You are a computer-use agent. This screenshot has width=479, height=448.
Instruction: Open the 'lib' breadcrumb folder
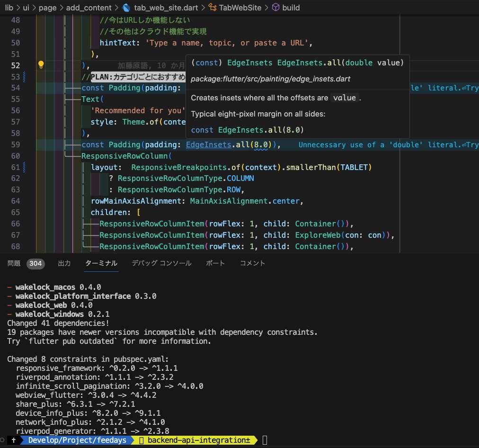9,8
